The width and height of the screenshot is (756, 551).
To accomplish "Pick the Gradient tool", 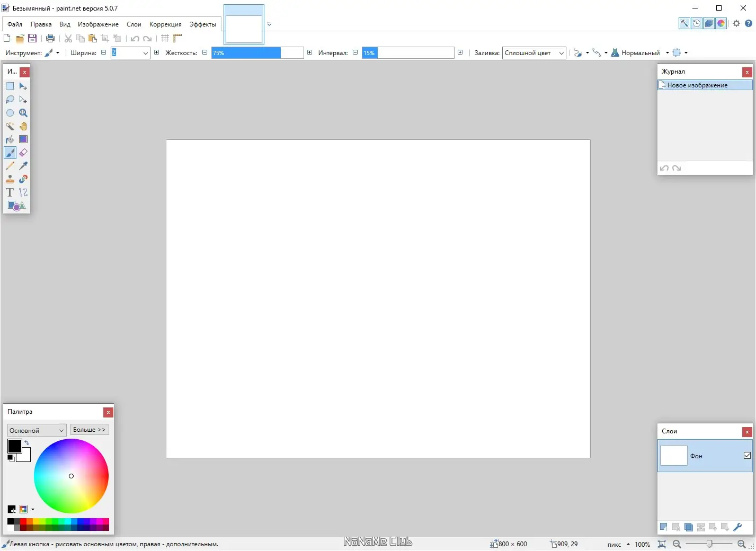I will coord(23,139).
